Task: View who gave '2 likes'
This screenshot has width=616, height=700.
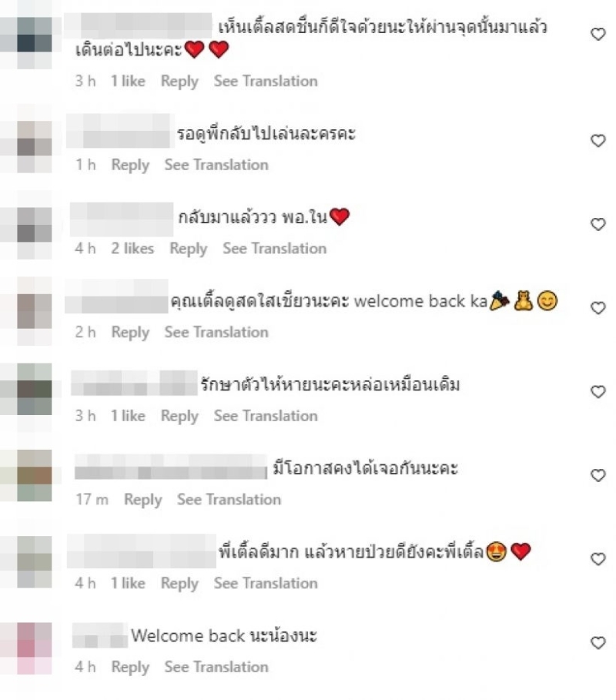Action: 132,248
